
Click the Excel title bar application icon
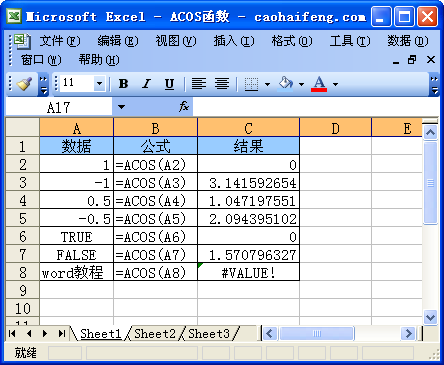coord(14,16)
